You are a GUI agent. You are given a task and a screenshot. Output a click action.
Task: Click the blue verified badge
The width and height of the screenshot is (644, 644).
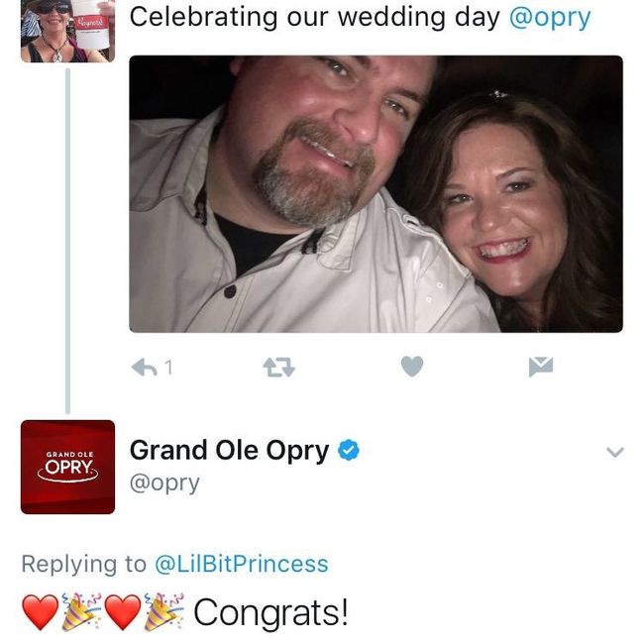(x=349, y=451)
